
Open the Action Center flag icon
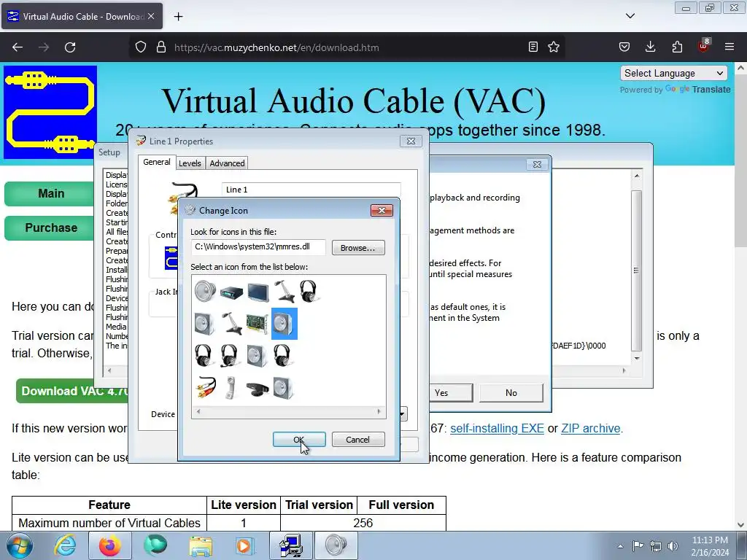point(638,546)
